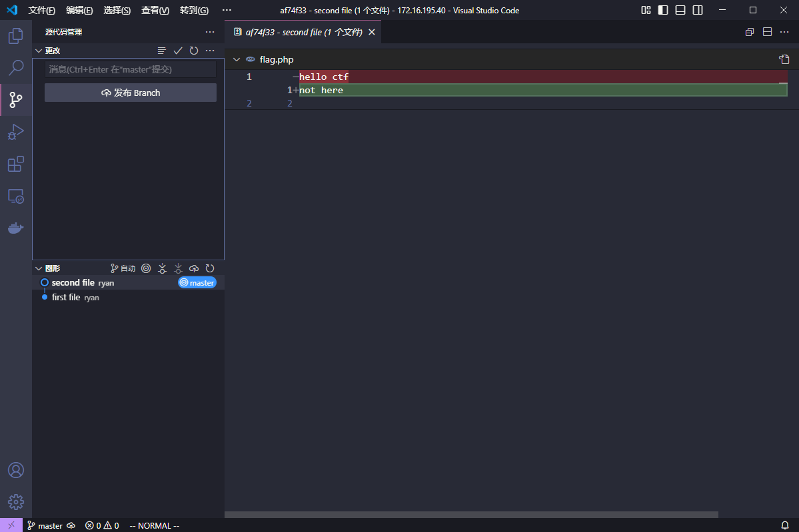Collapse the 更改 section
The width and height of the screenshot is (799, 532).
click(x=39, y=51)
